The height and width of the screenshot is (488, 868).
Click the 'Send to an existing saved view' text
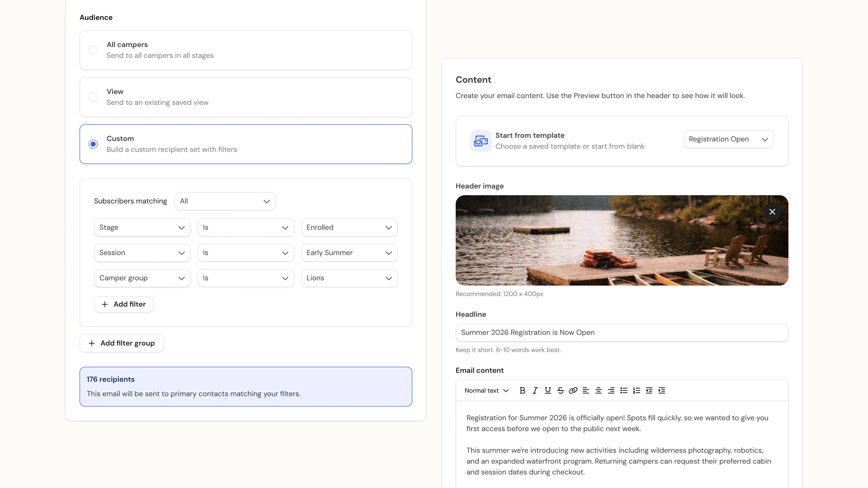point(157,102)
